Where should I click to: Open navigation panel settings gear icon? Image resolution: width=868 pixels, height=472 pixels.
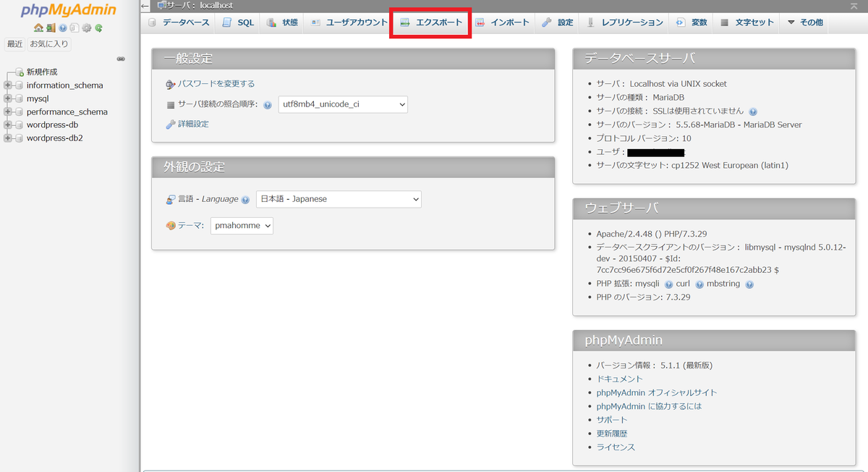(86, 28)
